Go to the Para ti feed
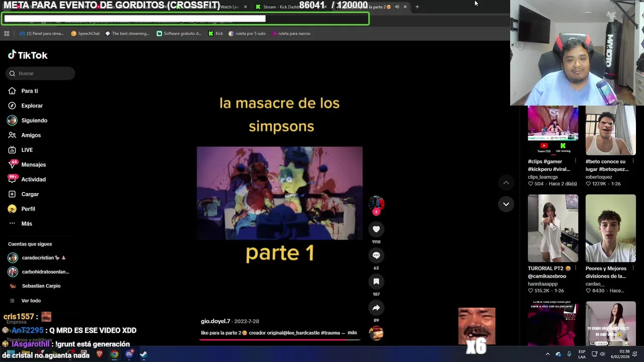Viewport: 644px width, 362px height. pos(29,91)
